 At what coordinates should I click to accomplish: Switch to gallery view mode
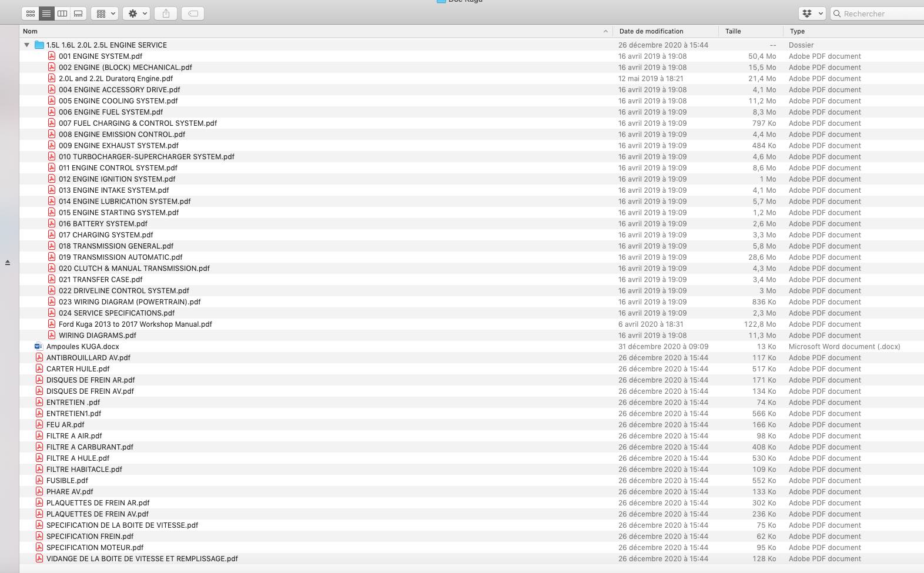[78, 14]
